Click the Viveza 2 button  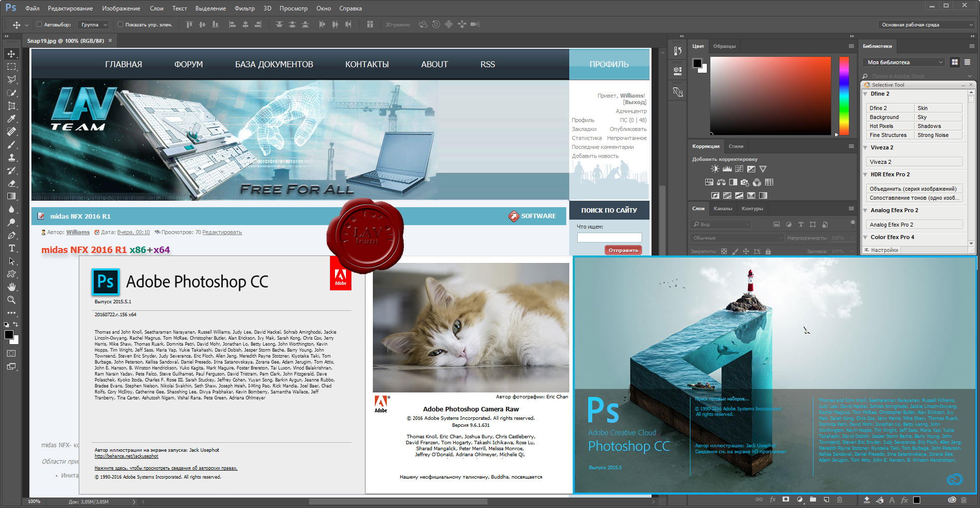pyautogui.click(x=915, y=162)
